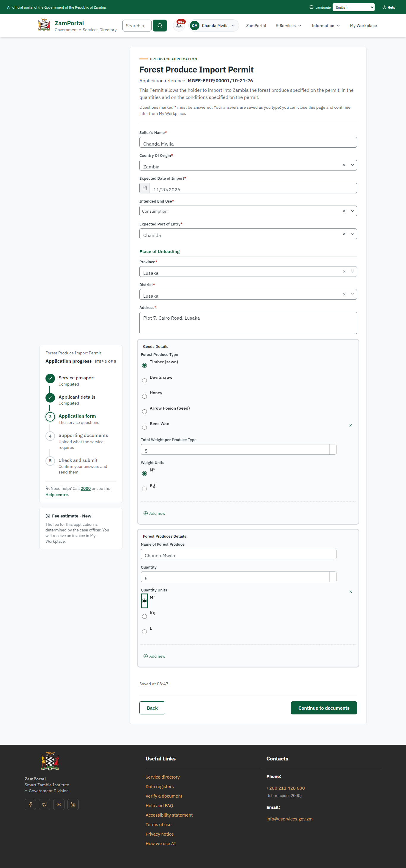This screenshot has width=406, height=868.
Task: Click the Help question mark icon
Action: (384, 7)
